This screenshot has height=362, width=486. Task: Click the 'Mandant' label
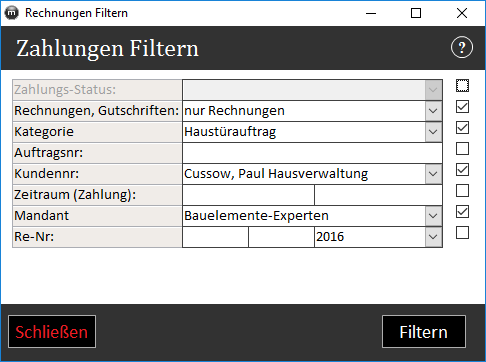(x=41, y=216)
